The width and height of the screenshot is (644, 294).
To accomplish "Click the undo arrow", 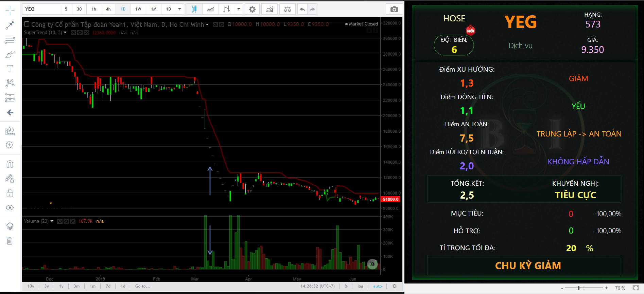I will coord(302,9).
